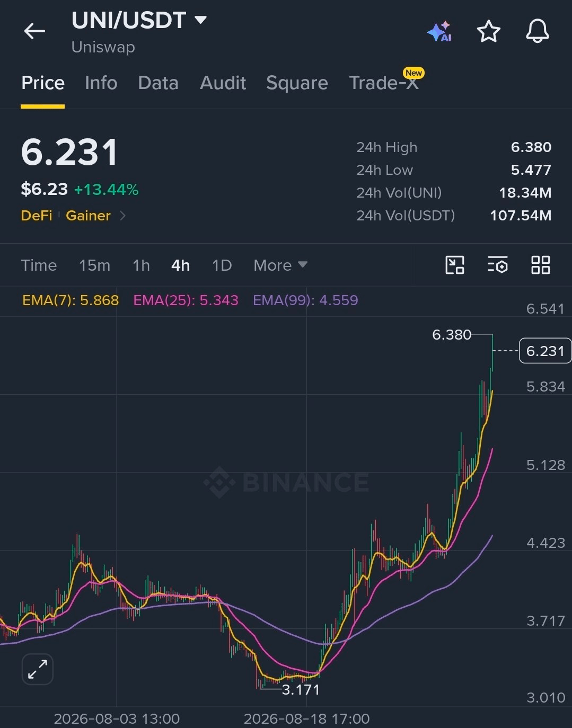Switch to the Audit tab
572x728 pixels.
coord(223,83)
